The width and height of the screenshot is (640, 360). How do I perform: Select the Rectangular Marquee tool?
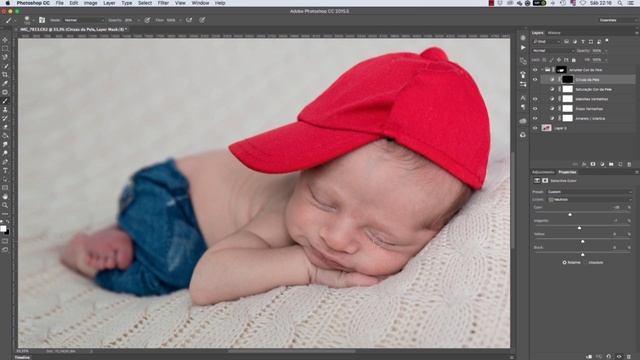(5, 49)
